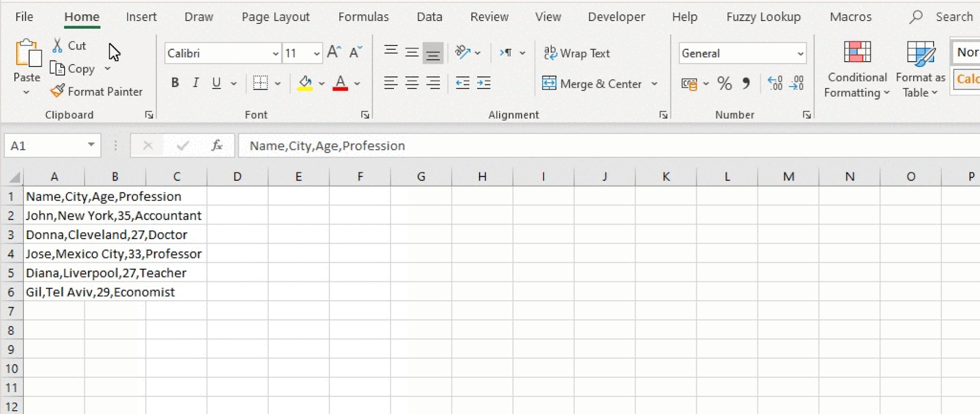Switch to the Data tab
Viewport: 980px width, 414px height.
[x=429, y=17]
